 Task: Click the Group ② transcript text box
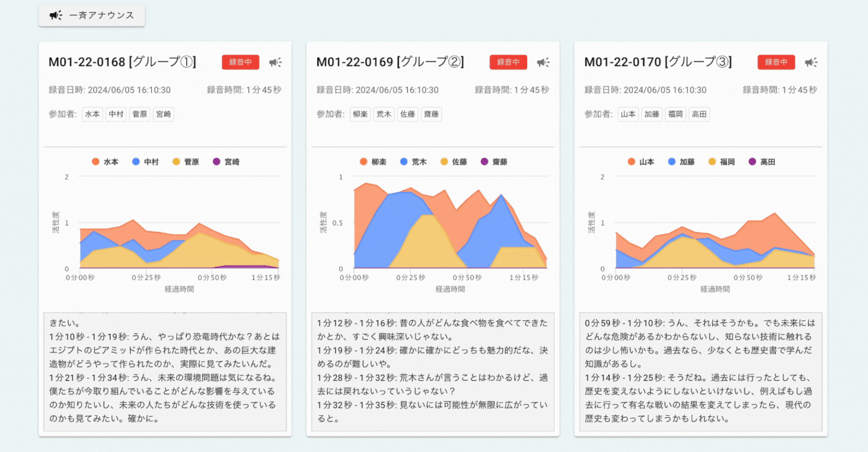click(x=433, y=371)
